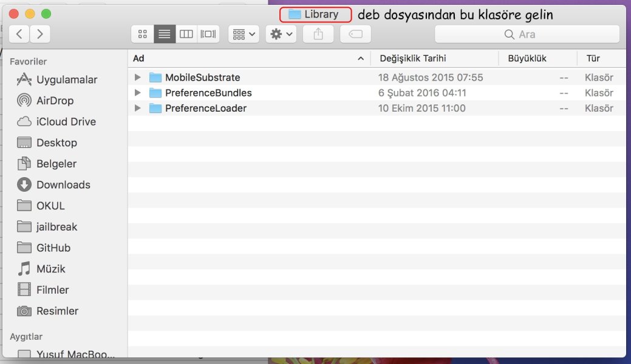Toggle sort direction arrow in Ad column
631x364 pixels.
coord(361,58)
